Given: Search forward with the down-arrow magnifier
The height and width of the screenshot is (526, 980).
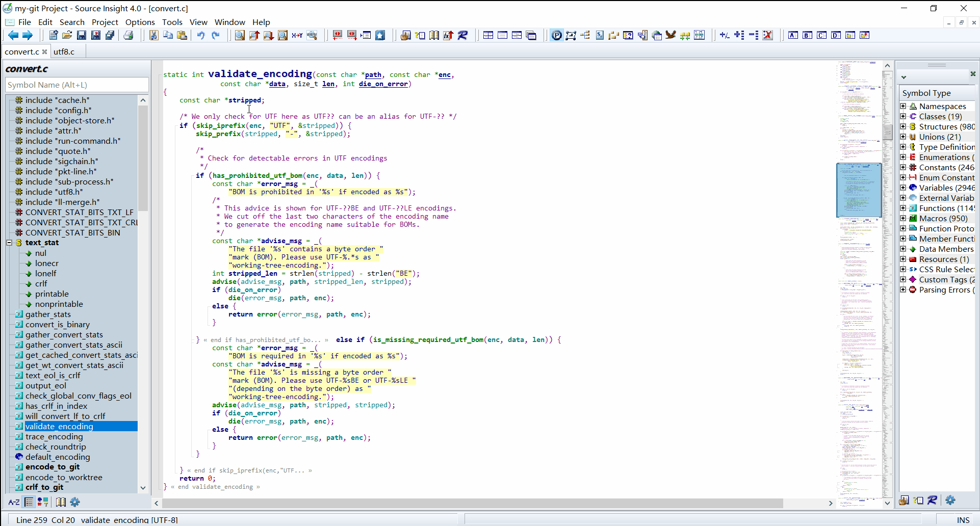Looking at the screenshot, I should pos(268,35).
